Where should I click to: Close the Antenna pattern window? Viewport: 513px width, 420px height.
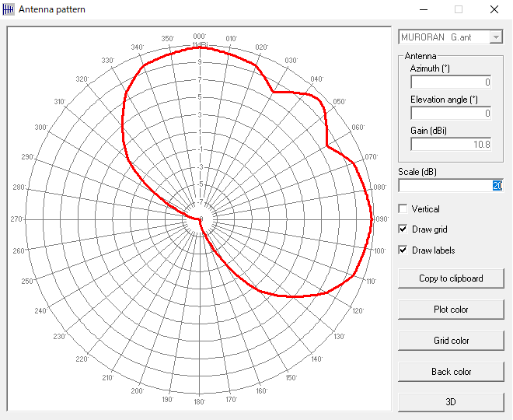(494, 9)
